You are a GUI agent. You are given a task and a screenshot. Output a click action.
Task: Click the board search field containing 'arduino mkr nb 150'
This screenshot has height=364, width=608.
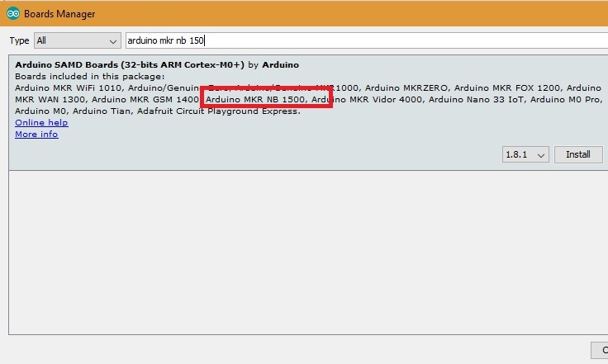click(367, 40)
